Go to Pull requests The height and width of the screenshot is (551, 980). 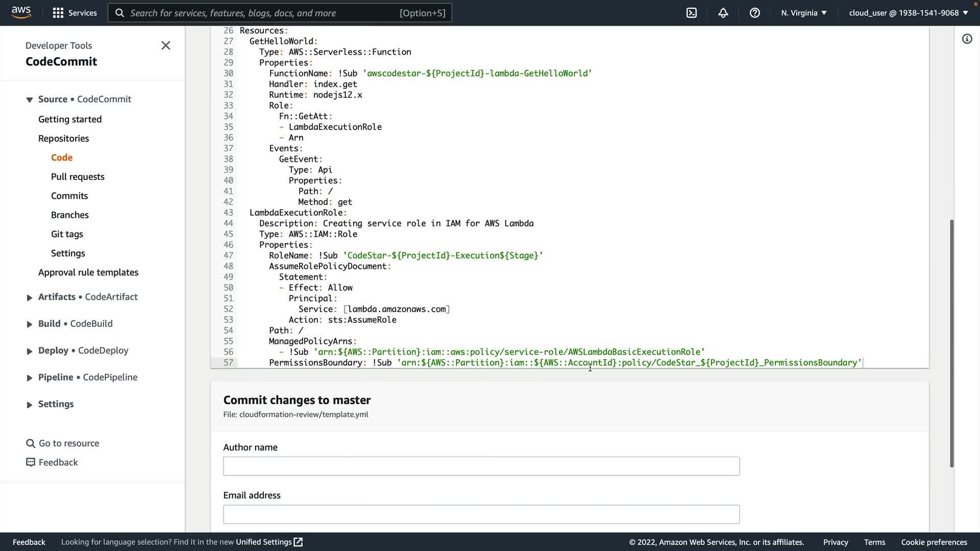click(78, 177)
